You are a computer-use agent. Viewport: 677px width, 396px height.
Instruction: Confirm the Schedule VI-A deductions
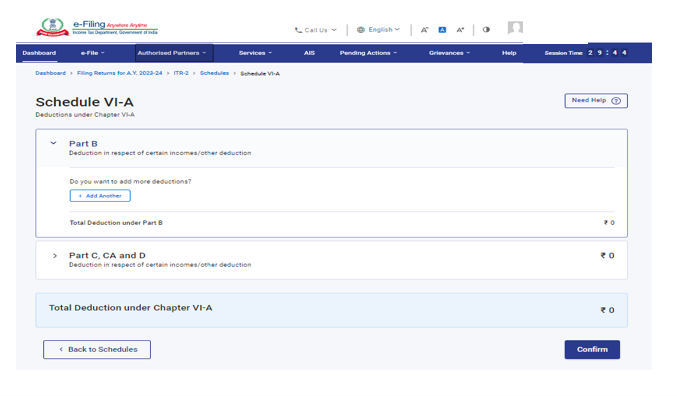click(x=592, y=349)
